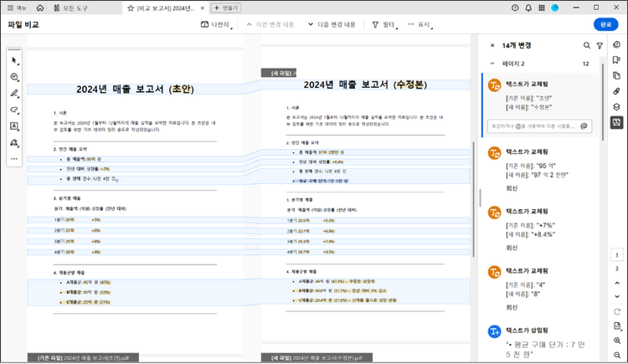The width and height of the screenshot is (628, 364).
Task: Close the 14개 변경 panel
Action: (x=492, y=46)
